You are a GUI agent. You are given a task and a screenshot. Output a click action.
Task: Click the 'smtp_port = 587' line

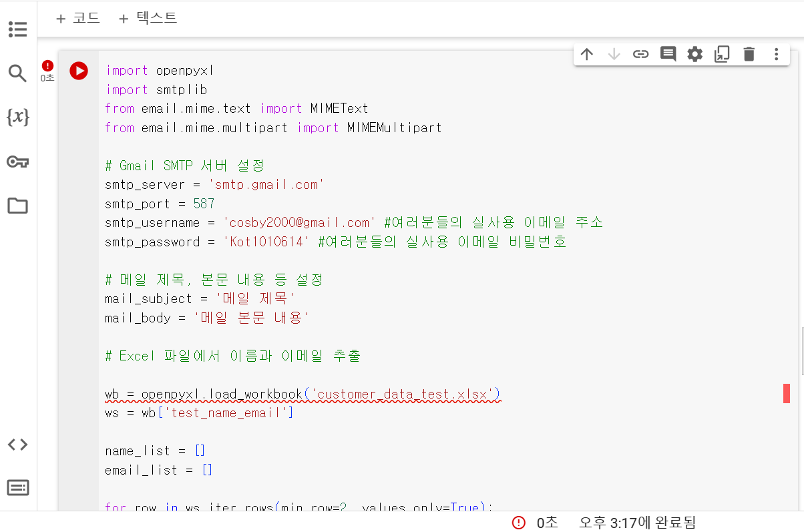pos(160,204)
